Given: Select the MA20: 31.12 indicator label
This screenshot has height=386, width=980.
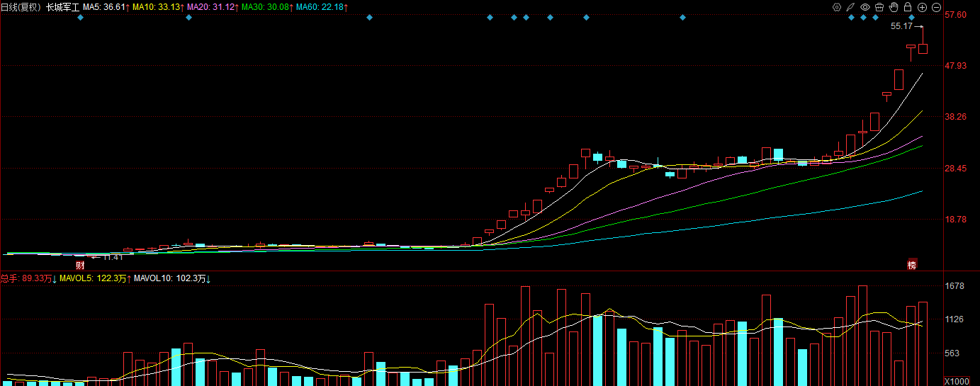Looking at the screenshot, I should 213,7.
